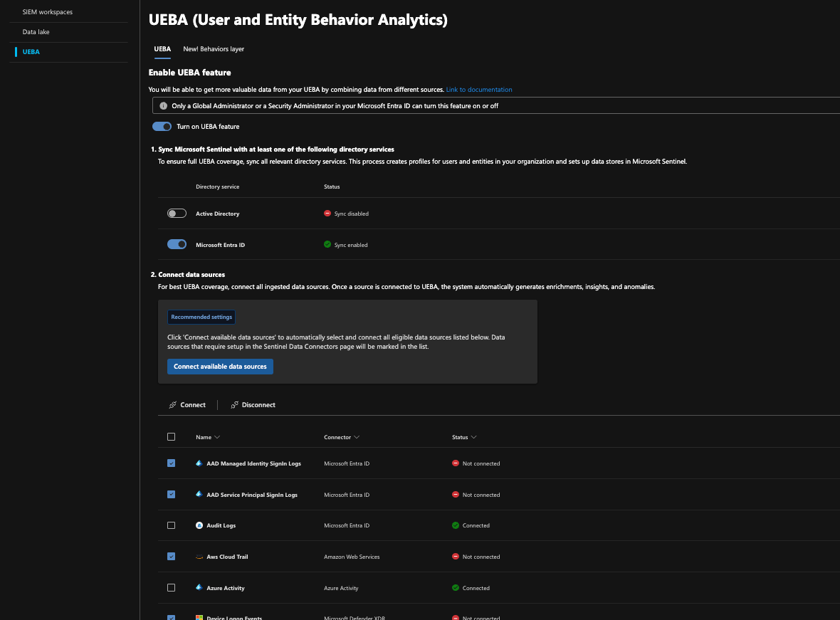
Task: Click the red status icon for AAD Service Principal
Action: pos(456,494)
